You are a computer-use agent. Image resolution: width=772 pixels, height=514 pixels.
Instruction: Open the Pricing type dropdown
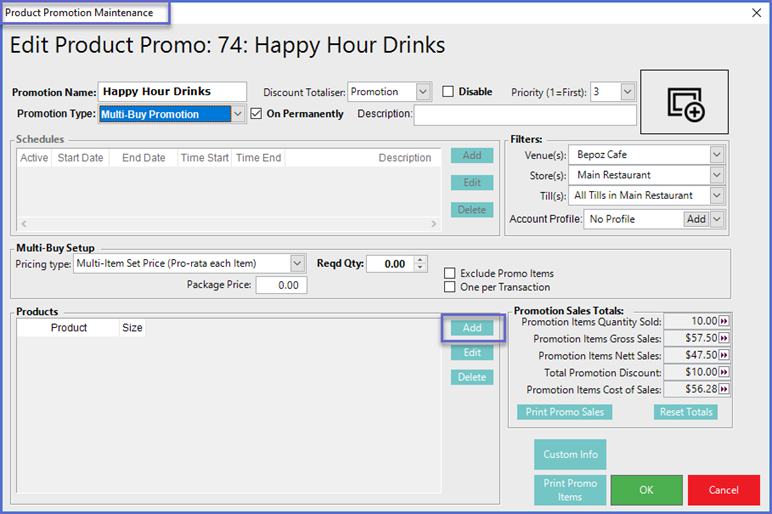[297, 263]
